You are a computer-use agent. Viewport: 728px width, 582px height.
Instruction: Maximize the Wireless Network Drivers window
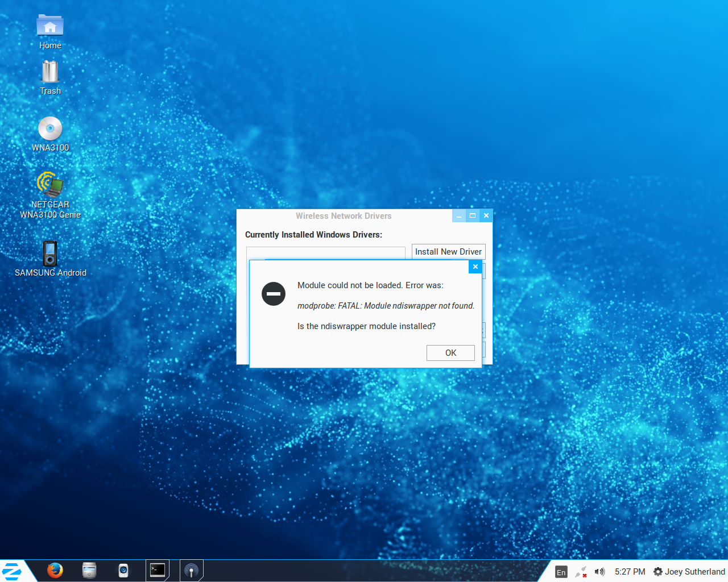pos(472,216)
